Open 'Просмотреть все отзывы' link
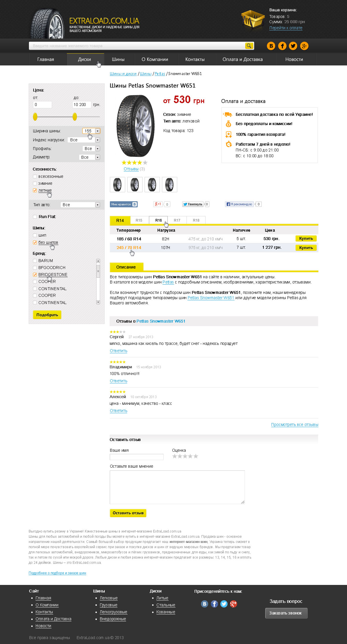Viewport: 347px width, 644px height. [x=295, y=425]
